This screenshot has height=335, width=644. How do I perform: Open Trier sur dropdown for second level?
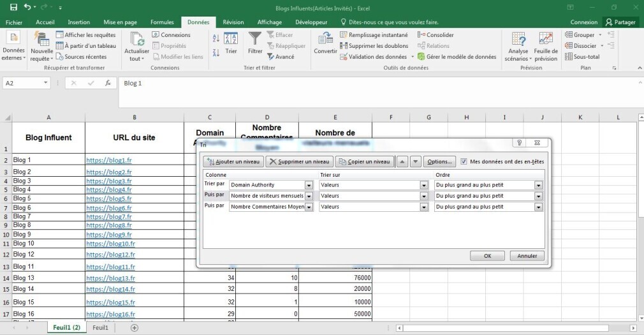pyautogui.click(x=423, y=197)
